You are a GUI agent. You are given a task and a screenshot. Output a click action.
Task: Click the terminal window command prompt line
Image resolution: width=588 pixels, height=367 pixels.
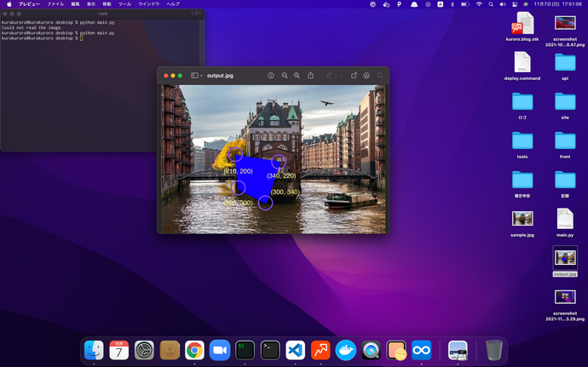click(42, 38)
